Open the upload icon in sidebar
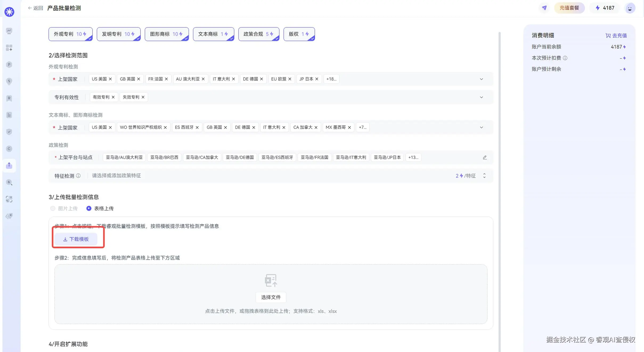 tap(9, 165)
